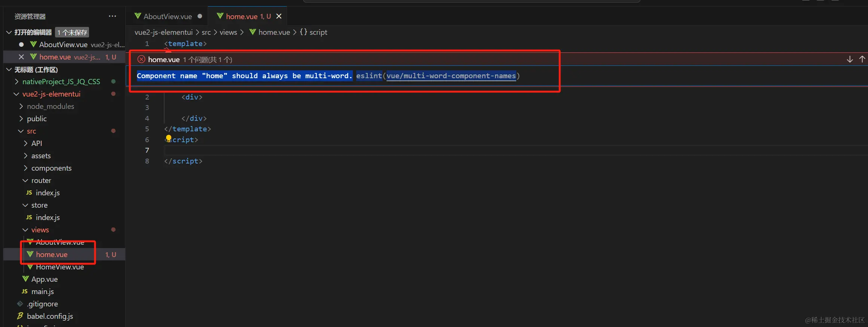
Task: Click the error icon in problem banner
Action: (x=141, y=59)
